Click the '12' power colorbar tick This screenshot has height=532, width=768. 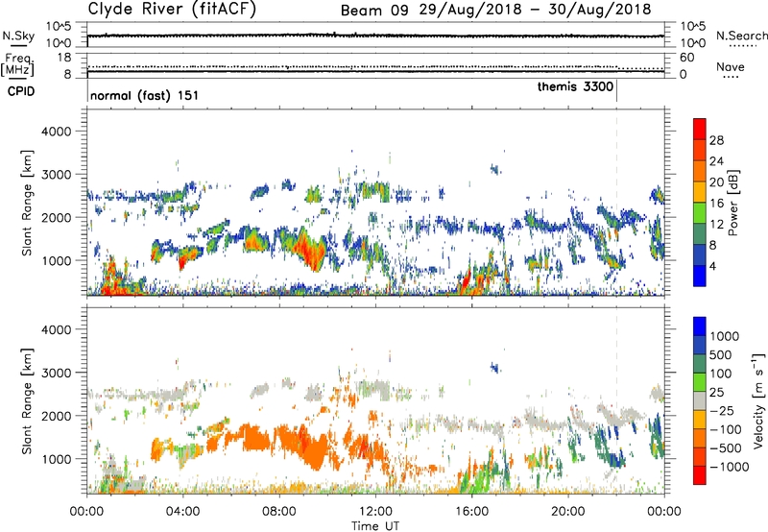[x=716, y=225]
